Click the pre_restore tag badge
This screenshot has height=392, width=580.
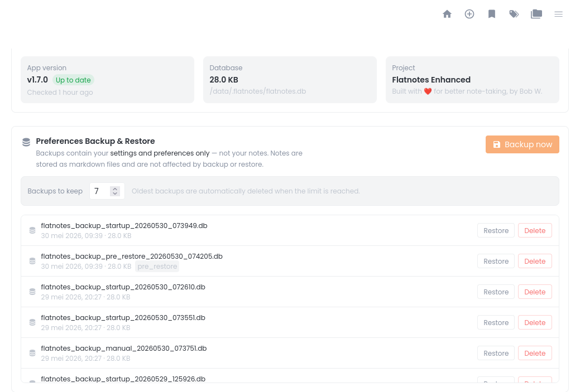(x=157, y=267)
